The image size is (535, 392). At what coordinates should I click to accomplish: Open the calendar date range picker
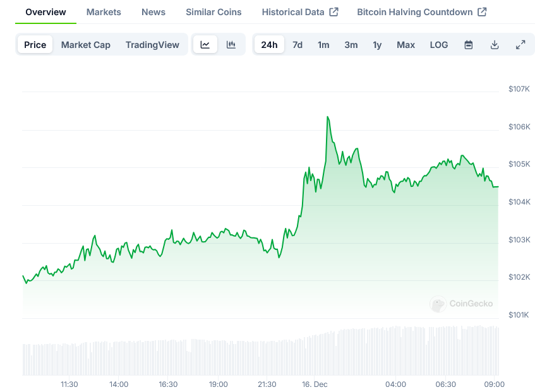469,45
